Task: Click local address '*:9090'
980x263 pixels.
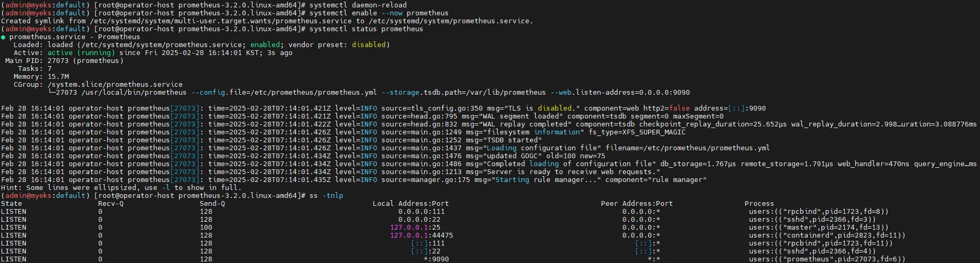Action: (436, 259)
